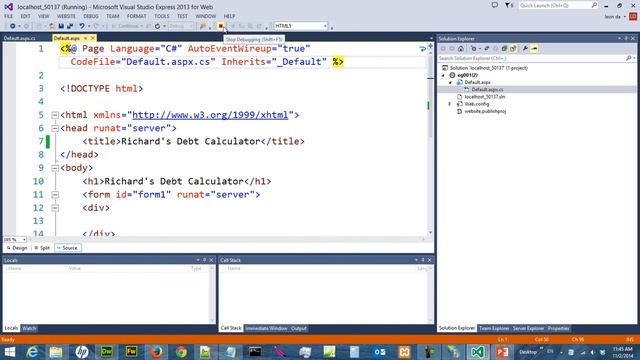Follow the www.w3.org/1999/xhtml link

point(210,115)
